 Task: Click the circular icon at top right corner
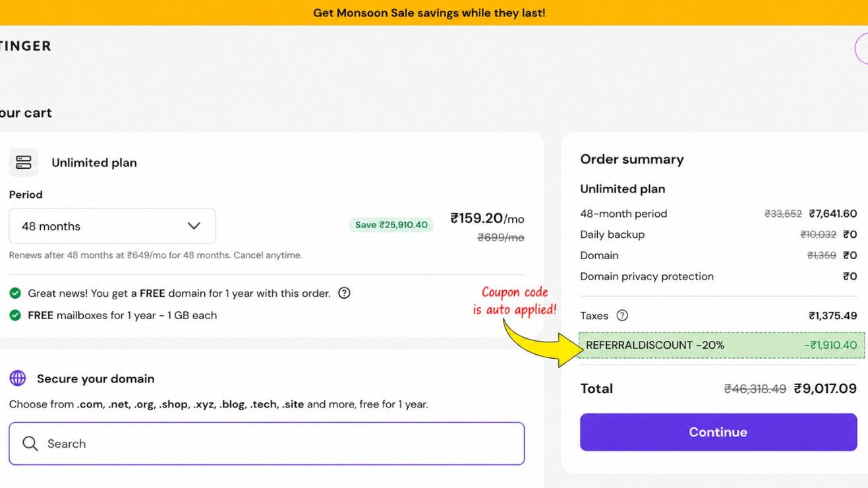(x=861, y=48)
